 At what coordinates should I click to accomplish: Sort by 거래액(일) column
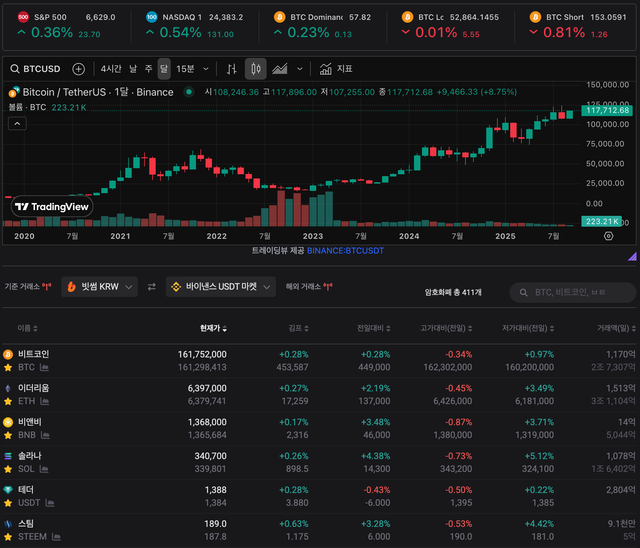point(616,328)
